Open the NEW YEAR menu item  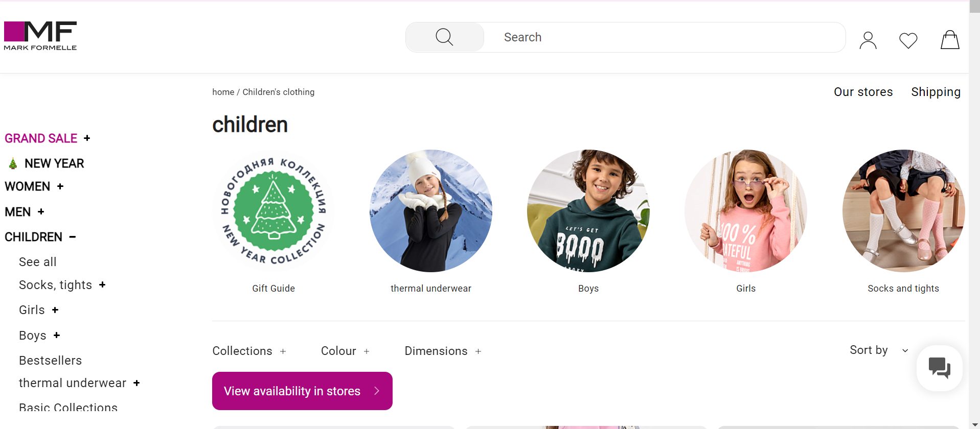tap(54, 163)
